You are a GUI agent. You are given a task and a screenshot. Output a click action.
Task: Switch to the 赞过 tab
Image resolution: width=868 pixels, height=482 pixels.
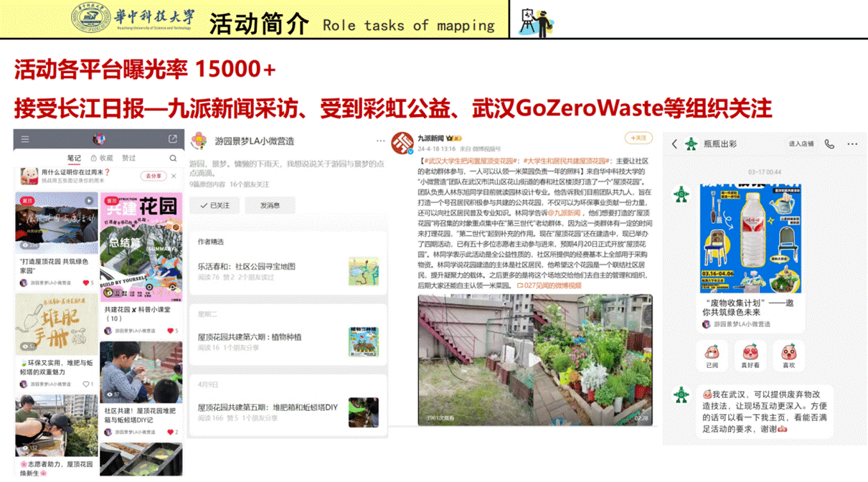point(128,158)
